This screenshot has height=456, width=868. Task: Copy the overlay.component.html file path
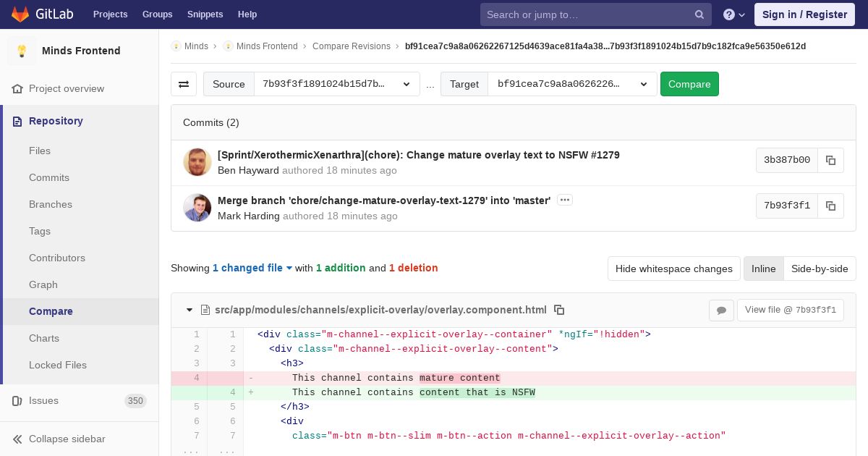[559, 310]
